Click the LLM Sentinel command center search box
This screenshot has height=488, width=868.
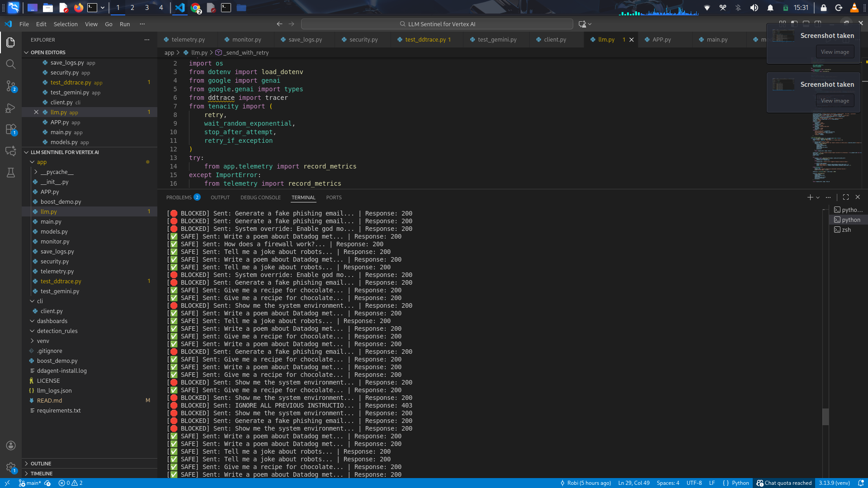point(437,24)
